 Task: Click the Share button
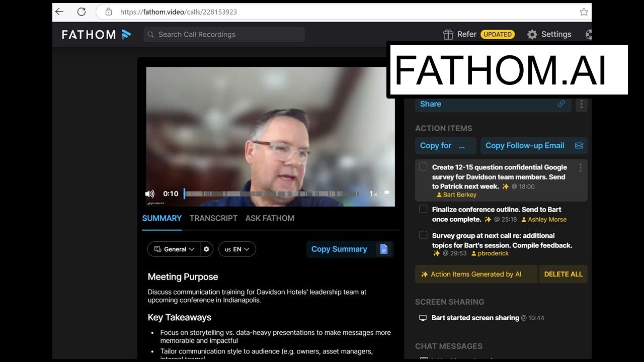pos(493,104)
